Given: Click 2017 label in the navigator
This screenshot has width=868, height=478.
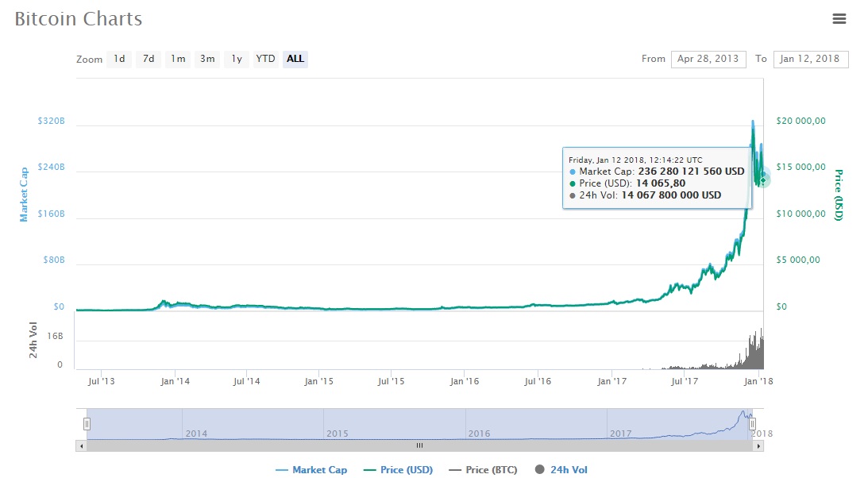Looking at the screenshot, I should click(x=621, y=434).
